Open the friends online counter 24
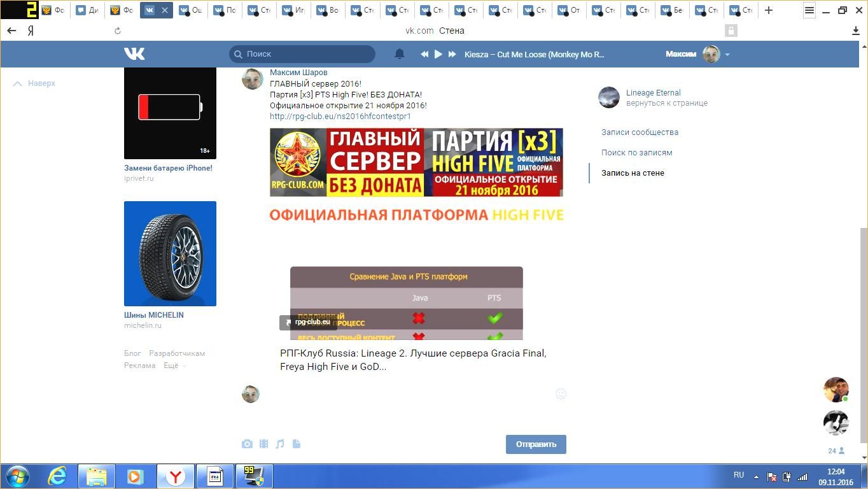868x489 pixels. [x=836, y=451]
